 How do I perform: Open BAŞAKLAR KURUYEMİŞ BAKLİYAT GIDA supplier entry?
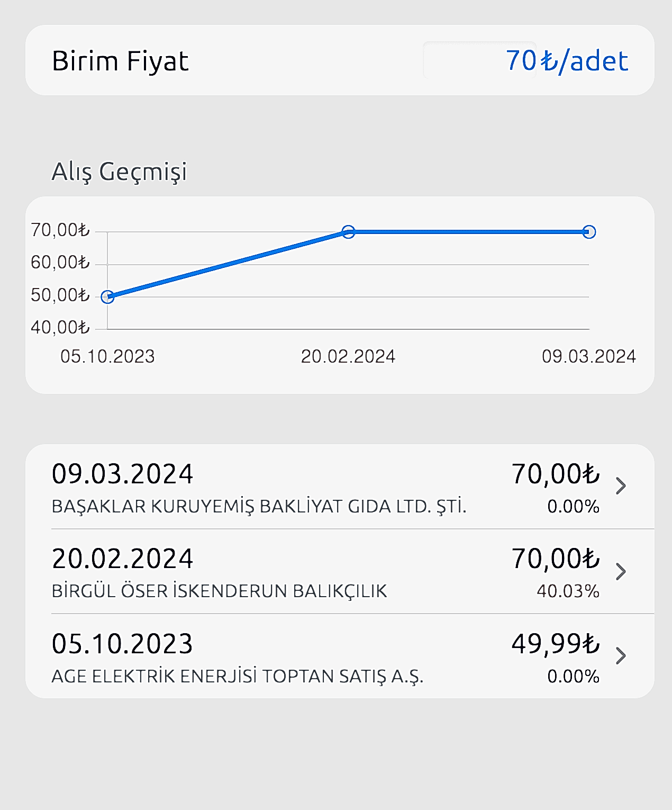click(x=259, y=507)
